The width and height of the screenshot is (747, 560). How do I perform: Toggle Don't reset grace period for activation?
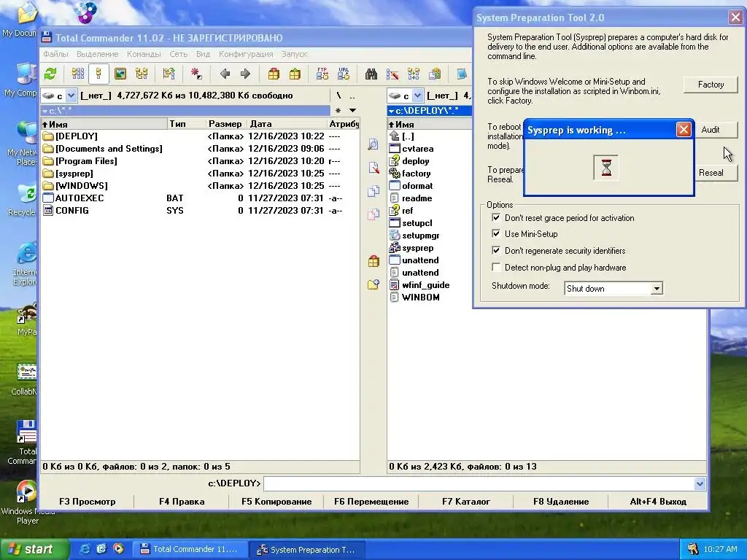496,217
